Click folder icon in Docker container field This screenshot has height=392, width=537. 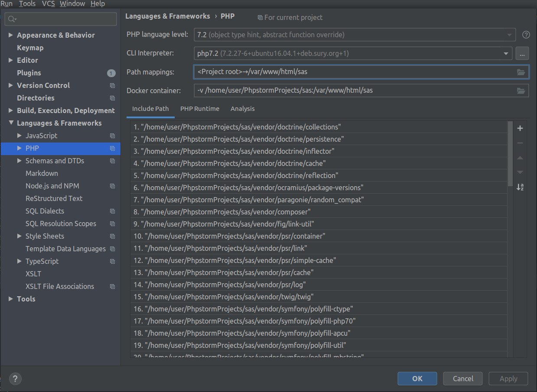point(521,91)
